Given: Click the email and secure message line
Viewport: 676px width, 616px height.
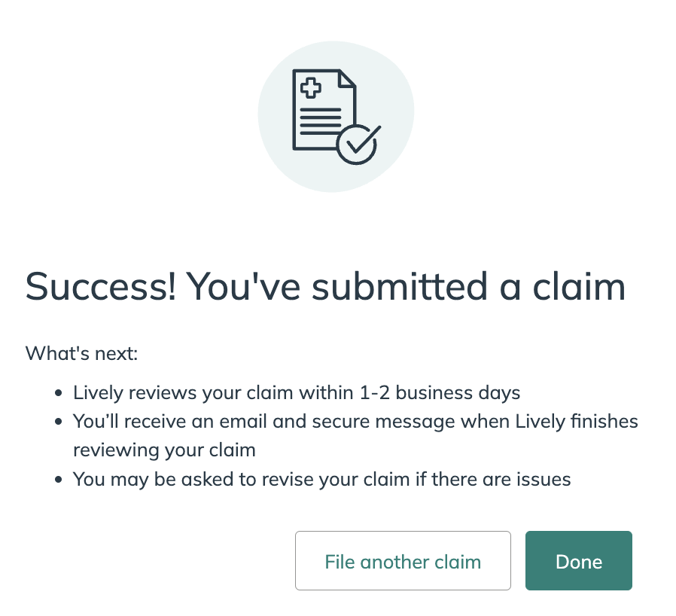Looking at the screenshot, I should [x=355, y=422].
